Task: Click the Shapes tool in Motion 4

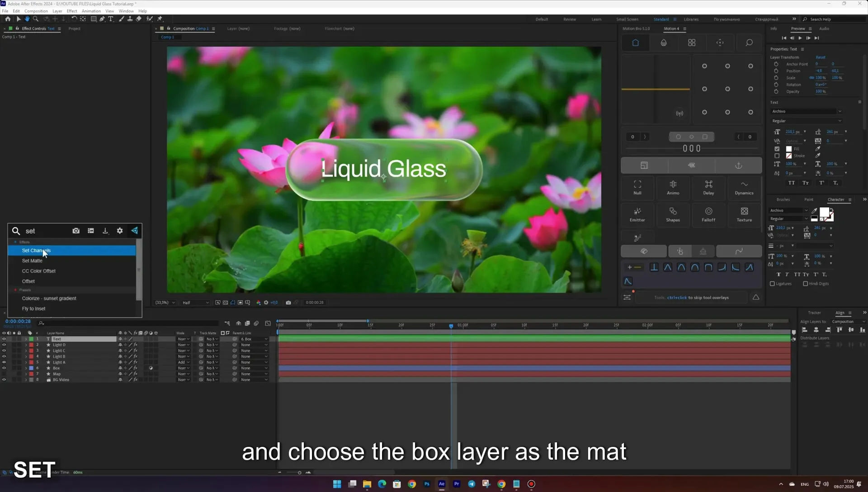Action: point(673,214)
